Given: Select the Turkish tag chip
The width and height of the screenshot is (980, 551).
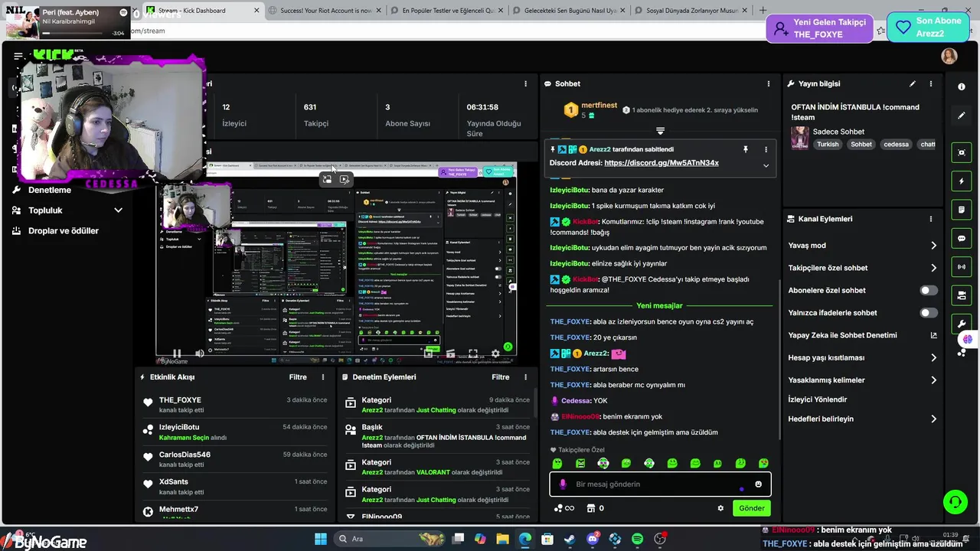Looking at the screenshot, I should [828, 145].
